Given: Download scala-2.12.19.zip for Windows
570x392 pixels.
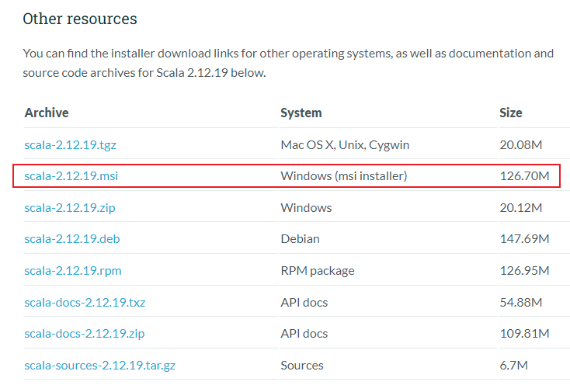Looking at the screenshot, I should (x=70, y=208).
